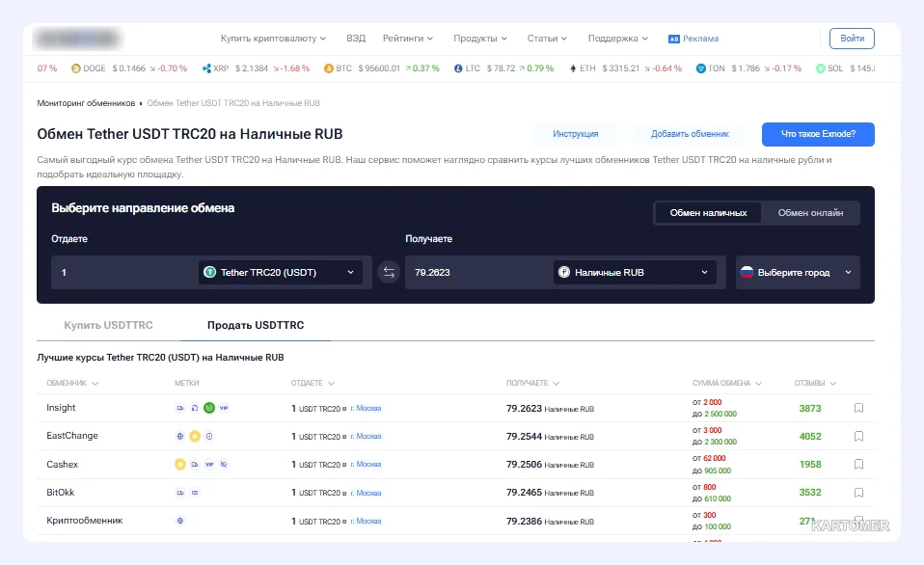The height and width of the screenshot is (565, 924).
Task: Open the Выберите город city dropdown
Action: pyautogui.click(x=798, y=272)
